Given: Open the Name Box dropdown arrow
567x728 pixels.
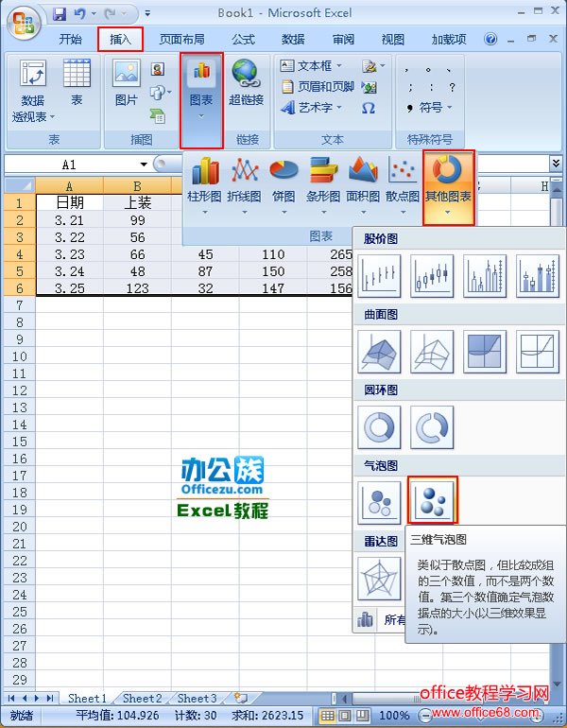Looking at the screenshot, I should (x=144, y=165).
